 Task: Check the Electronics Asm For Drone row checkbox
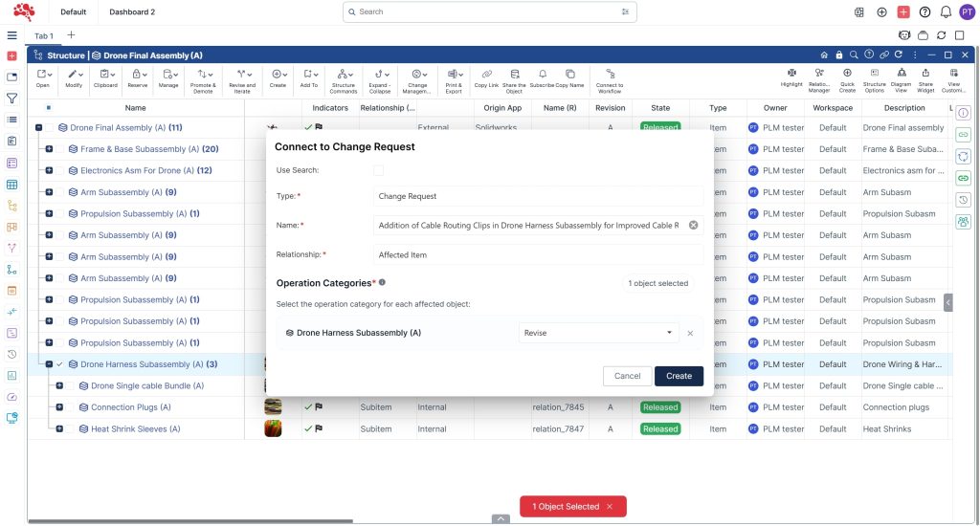tap(60, 170)
